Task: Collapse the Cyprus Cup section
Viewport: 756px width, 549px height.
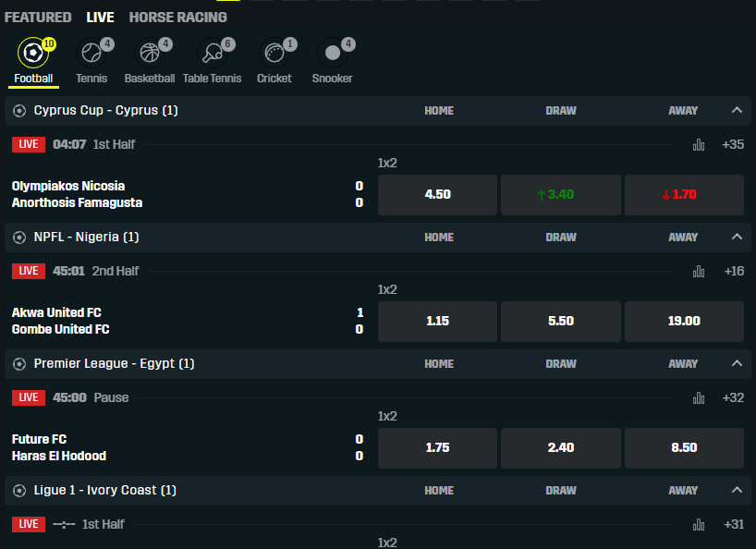Action: pos(737,110)
